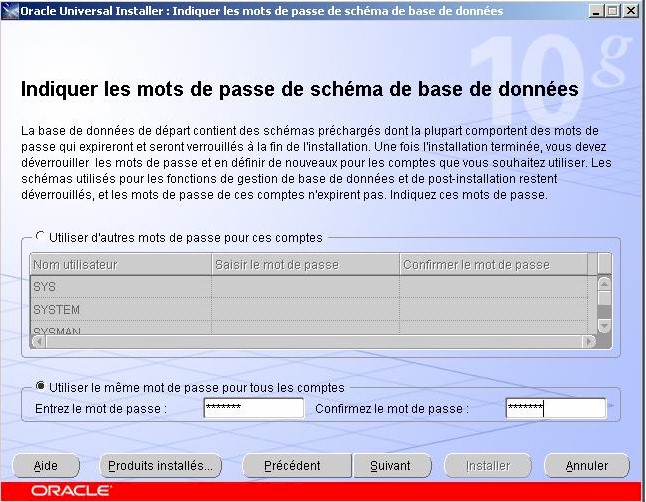
Task: Minimize the installer window
Action: click(595, 10)
